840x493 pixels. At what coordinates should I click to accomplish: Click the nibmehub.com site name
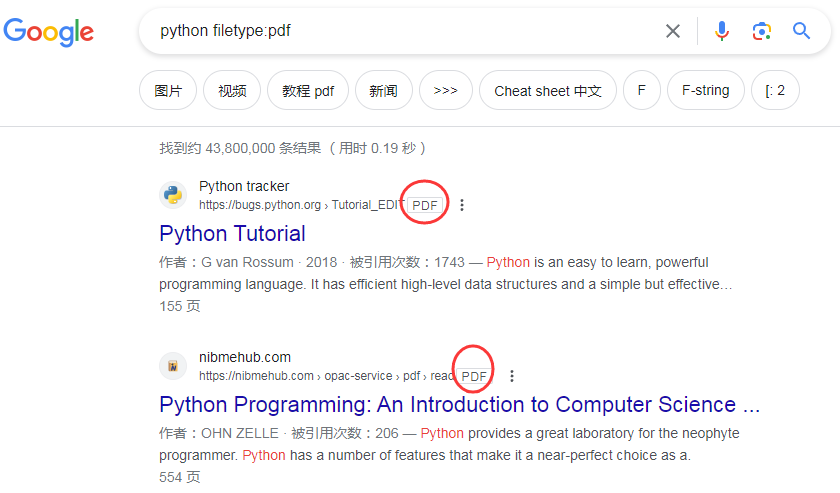coord(245,357)
